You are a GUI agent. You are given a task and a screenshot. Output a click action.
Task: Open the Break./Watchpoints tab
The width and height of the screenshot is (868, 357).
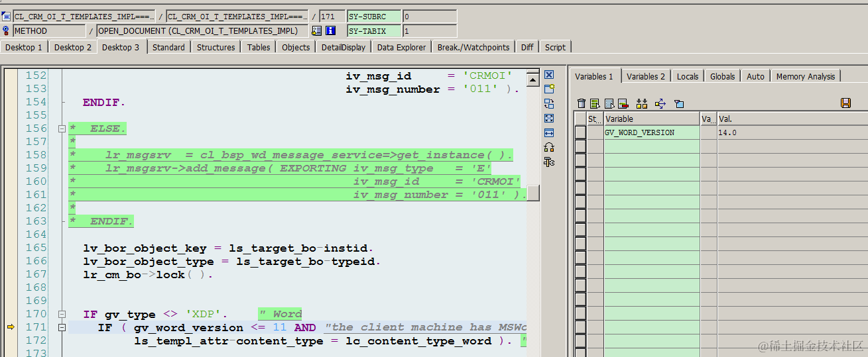(x=473, y=47)
